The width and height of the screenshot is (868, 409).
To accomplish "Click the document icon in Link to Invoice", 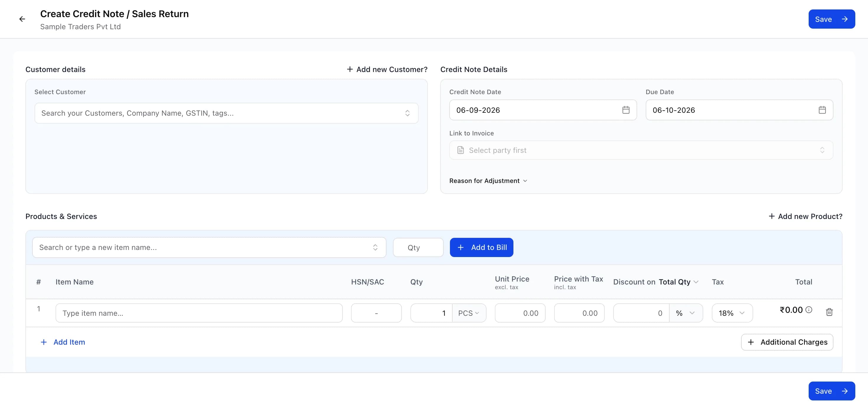I will pyautogui.click(x=460, y=150).
